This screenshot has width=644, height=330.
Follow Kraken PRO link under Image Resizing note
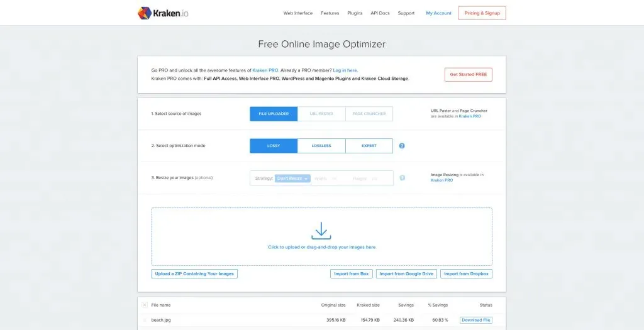(442, 180)
